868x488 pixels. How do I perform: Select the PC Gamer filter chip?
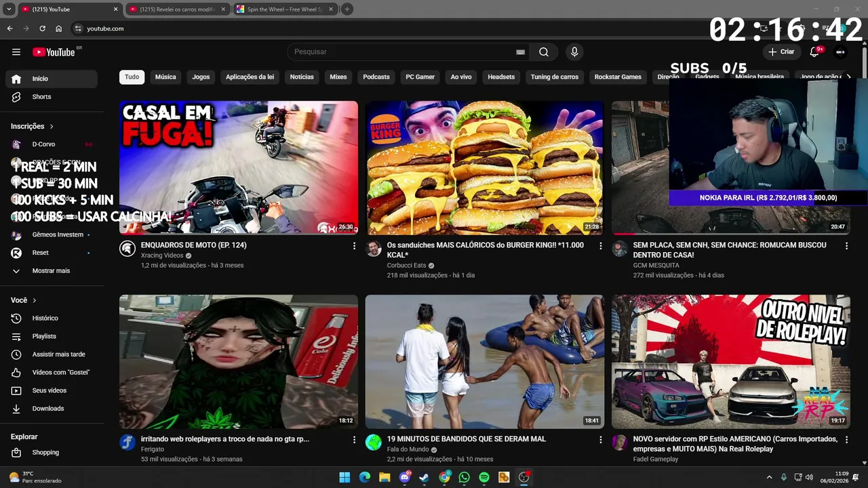(420, 77)
